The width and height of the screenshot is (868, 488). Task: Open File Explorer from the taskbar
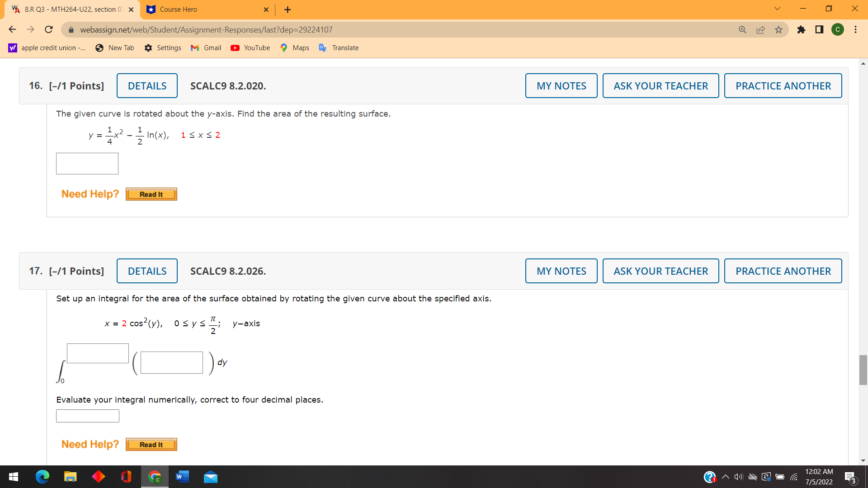click(x=70, y=477)
